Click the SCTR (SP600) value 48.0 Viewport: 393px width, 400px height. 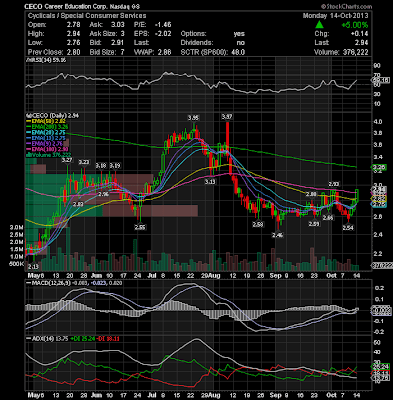238,52
